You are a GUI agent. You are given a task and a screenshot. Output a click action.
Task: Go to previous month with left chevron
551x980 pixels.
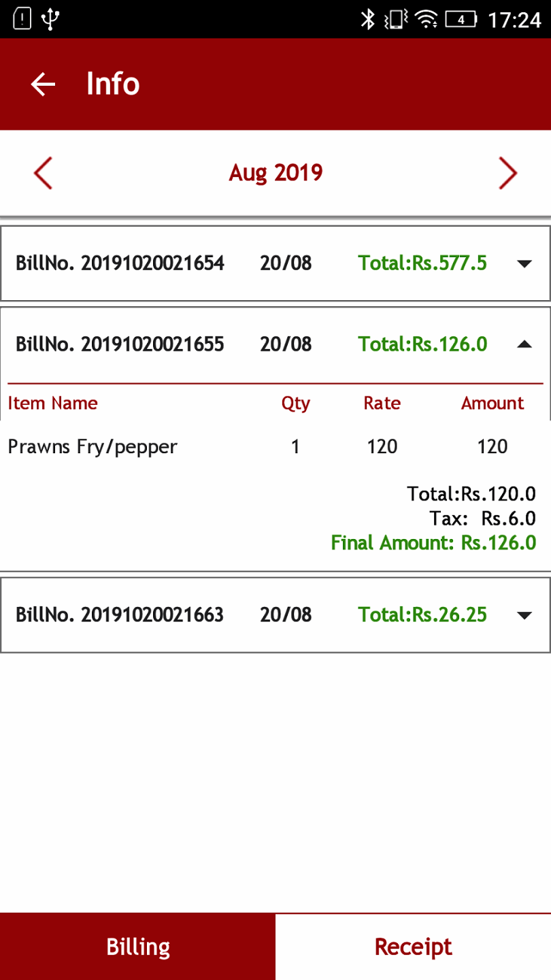tap(43, 173)
